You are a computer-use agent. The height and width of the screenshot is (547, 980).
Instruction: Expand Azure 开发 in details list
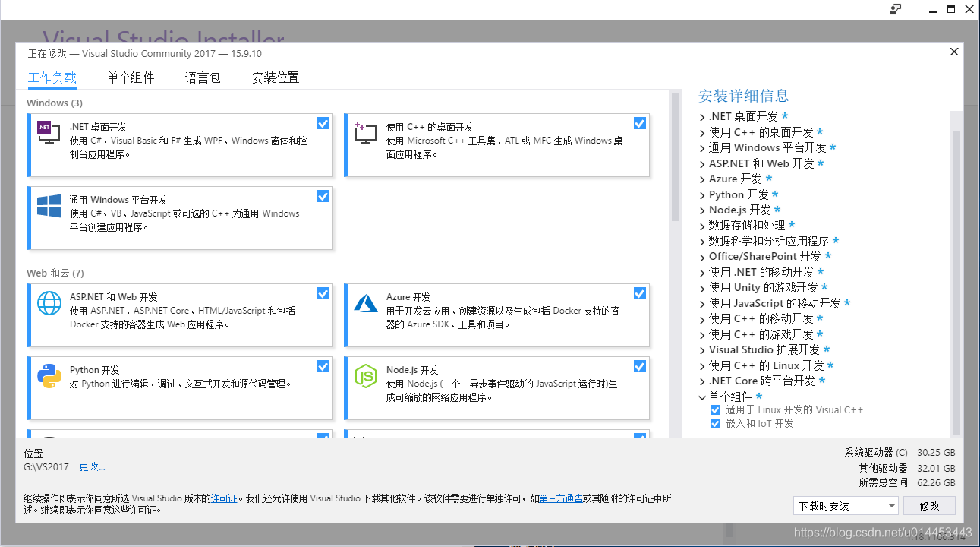702,179
